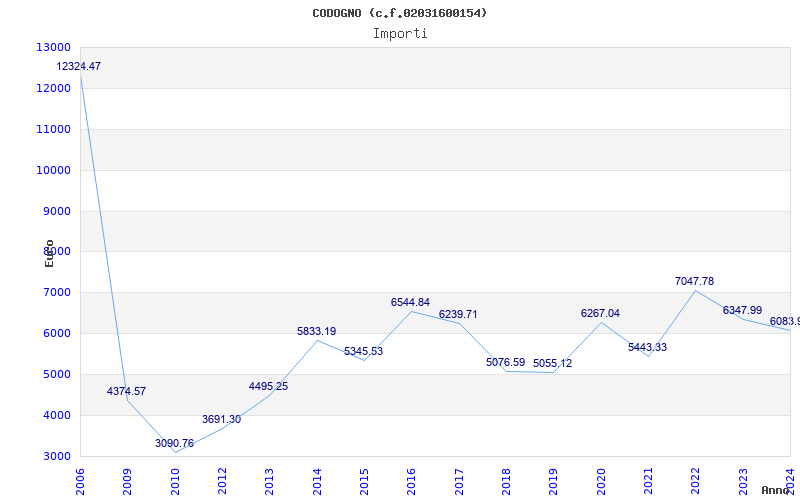800x500 pixels.
Task: Click x-axis year label 2023
Action: (743, 482)
